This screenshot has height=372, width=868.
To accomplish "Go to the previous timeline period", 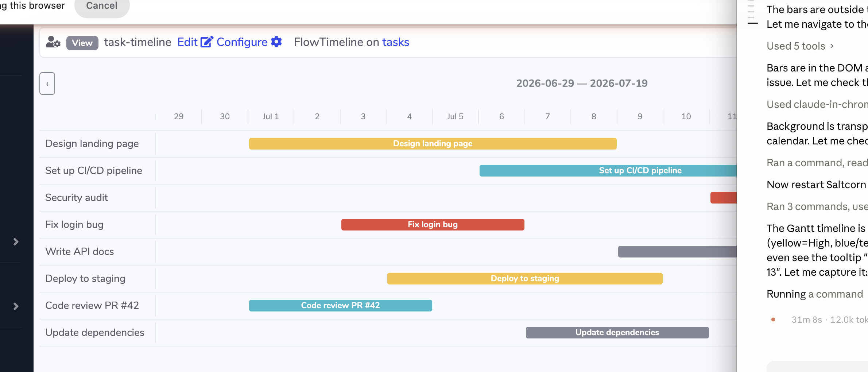I will tap(47, 84).
